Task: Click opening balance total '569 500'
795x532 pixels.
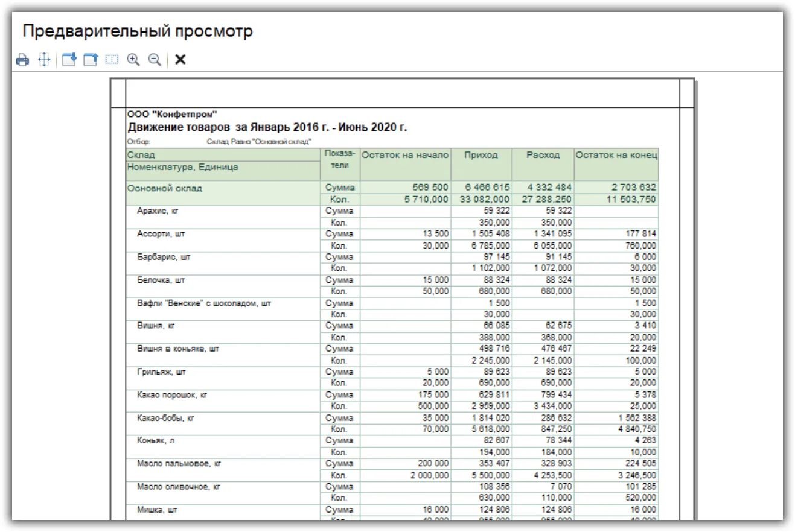Action: coord(430,188)
